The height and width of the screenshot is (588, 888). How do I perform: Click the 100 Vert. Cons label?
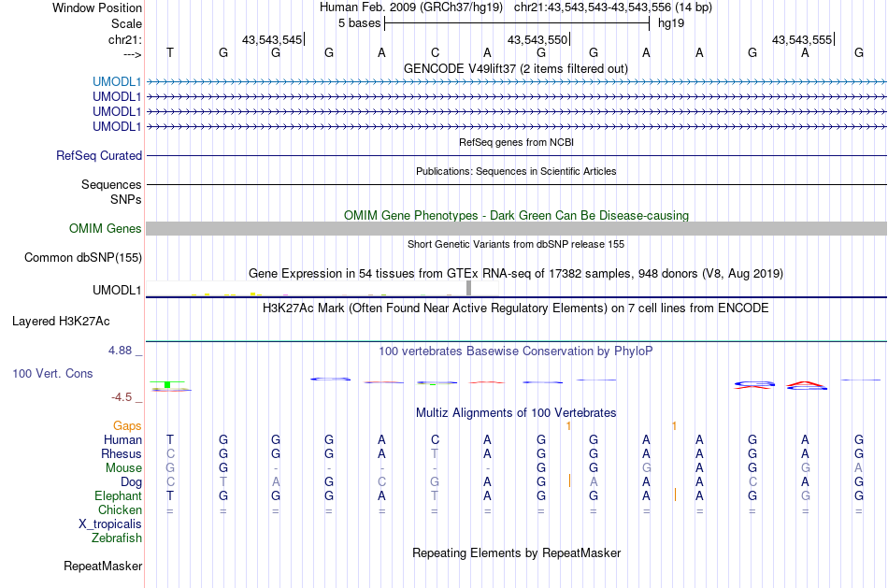click(52, 373)
